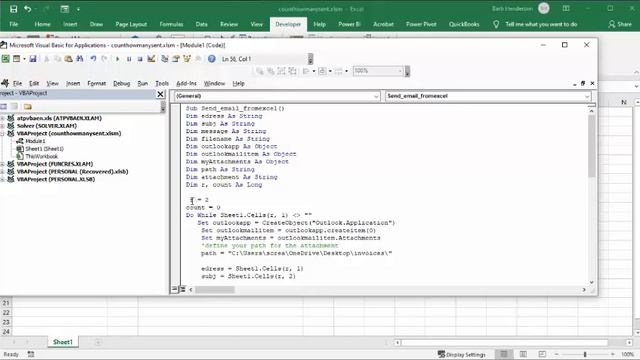
Task: Toggle Design Mode icon in VBA toolbar
Action: click(x=151, y=59)
